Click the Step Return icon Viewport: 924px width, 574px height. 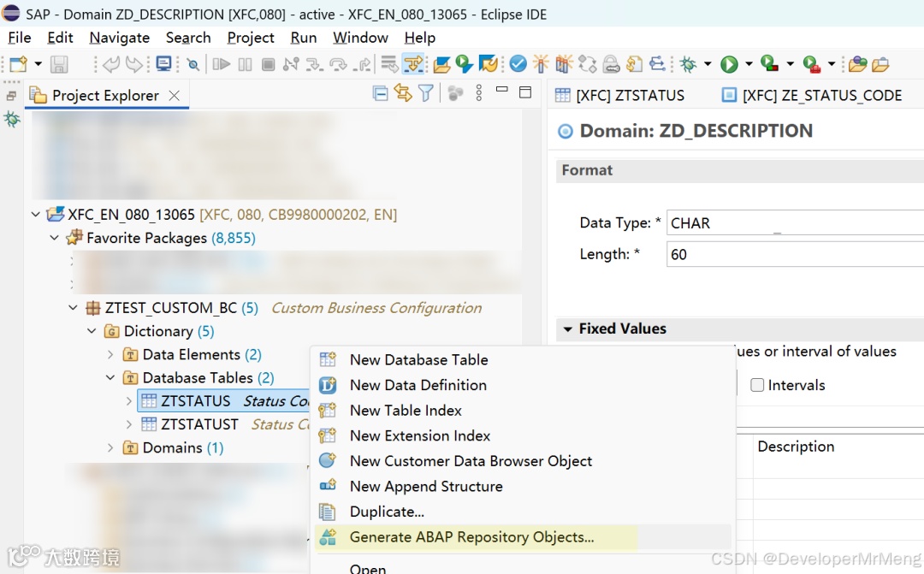[362, 63]
